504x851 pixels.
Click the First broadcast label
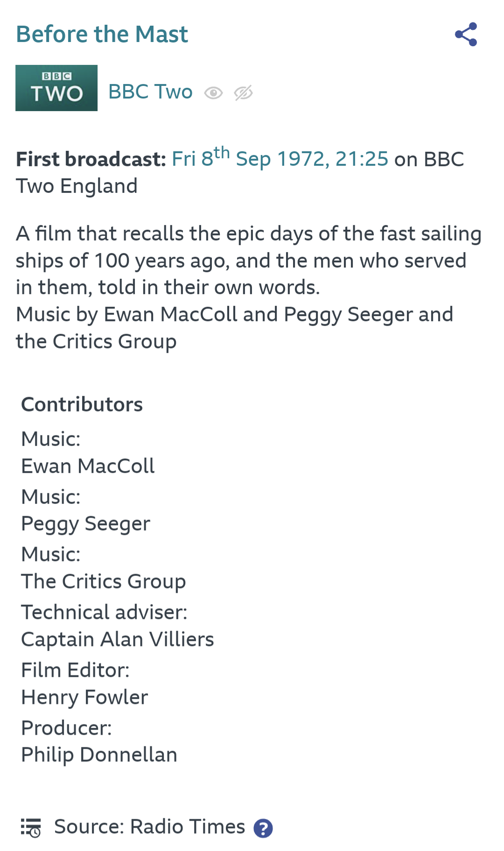click(91, 159)
